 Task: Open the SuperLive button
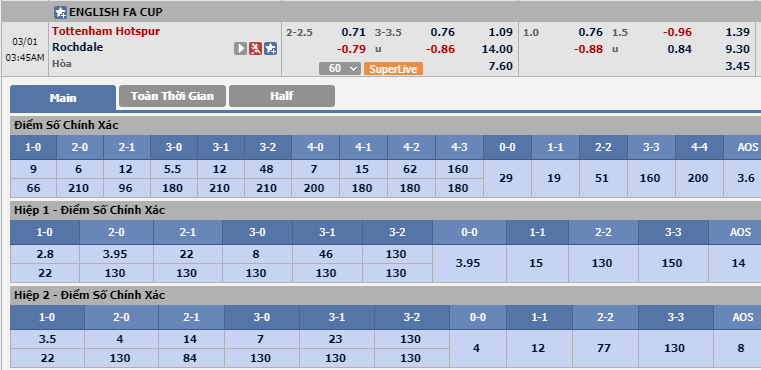click(x=393, y=68)
